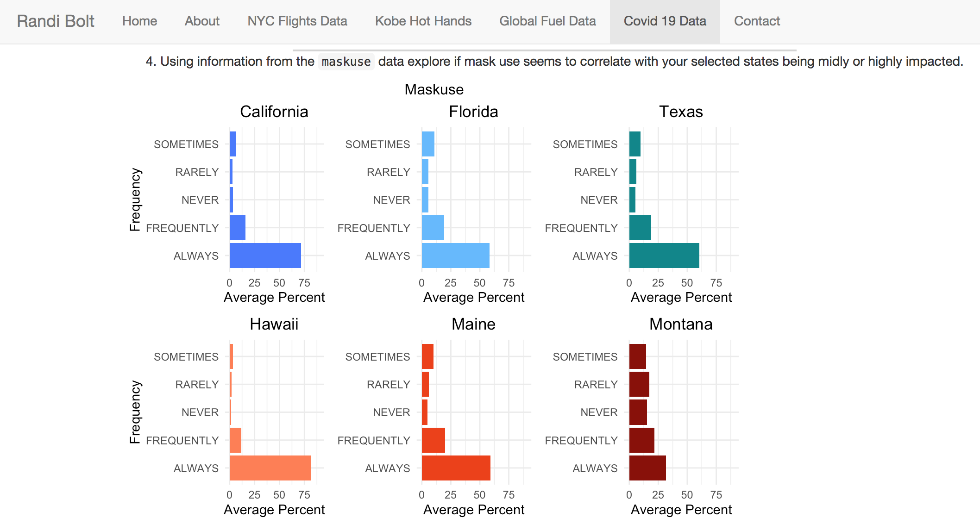Click California's FREQUENTLY bar

point(237,228)
